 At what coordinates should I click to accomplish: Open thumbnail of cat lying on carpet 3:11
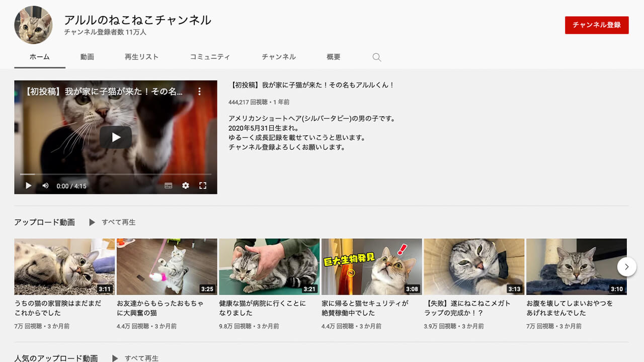click(64, 266)
